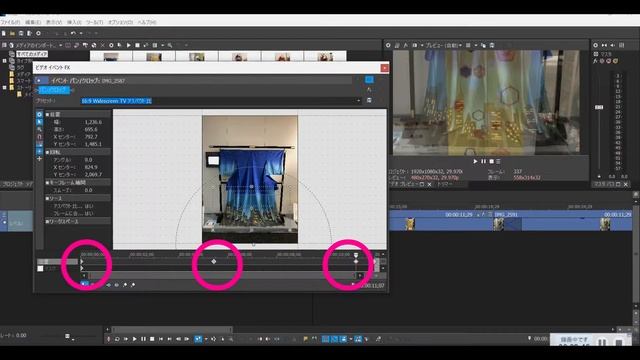Open the ツール(T) menu
Viewport: 640px width, 360px height.
94,22
